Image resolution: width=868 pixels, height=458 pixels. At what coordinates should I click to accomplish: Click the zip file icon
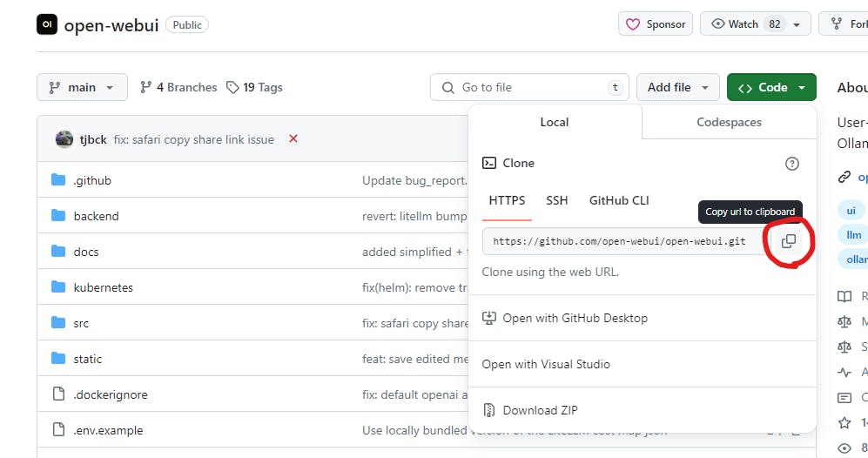pyautogui.click(x=488, y=410)
